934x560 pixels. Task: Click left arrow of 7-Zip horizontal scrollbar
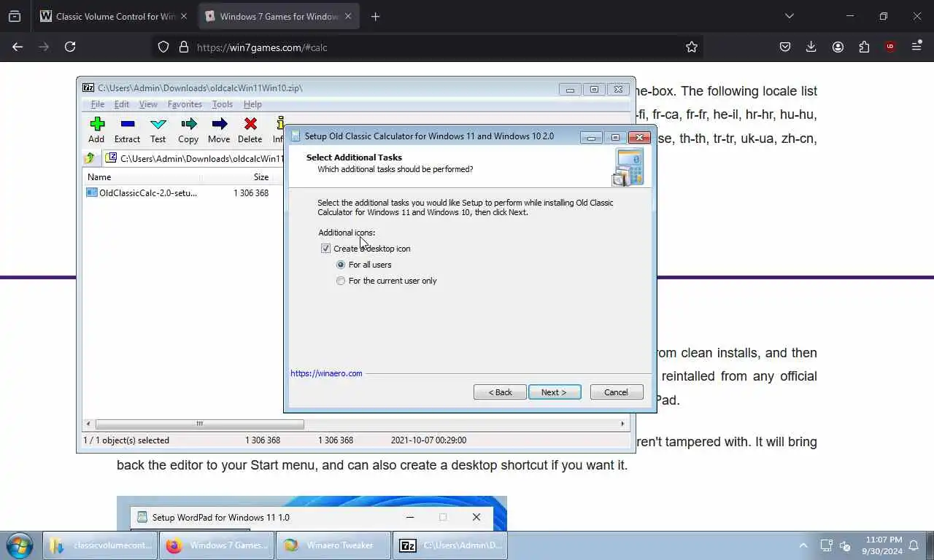[x=88, y=424]
